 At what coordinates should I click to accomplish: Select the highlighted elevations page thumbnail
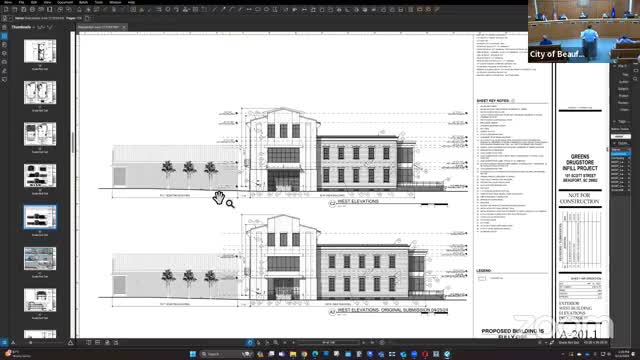click(x=40, y=217)
